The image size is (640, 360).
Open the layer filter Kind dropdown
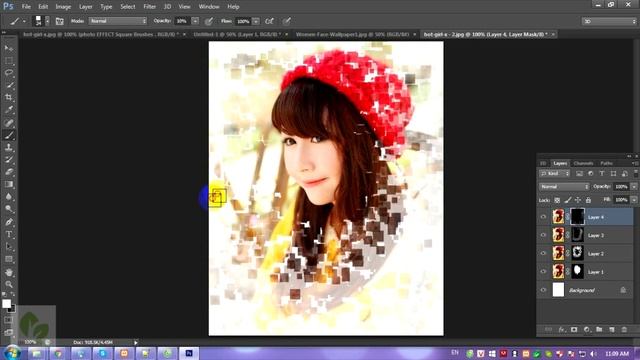[x=554, y=173]
